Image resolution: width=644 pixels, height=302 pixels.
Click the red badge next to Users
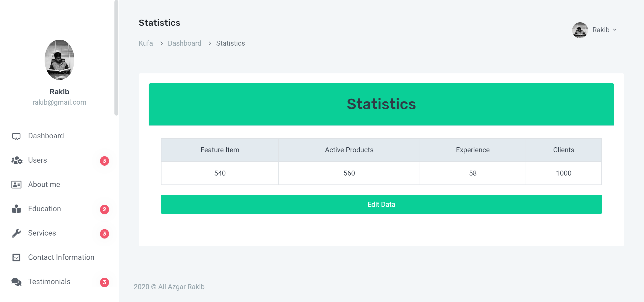tap(104, 161)
